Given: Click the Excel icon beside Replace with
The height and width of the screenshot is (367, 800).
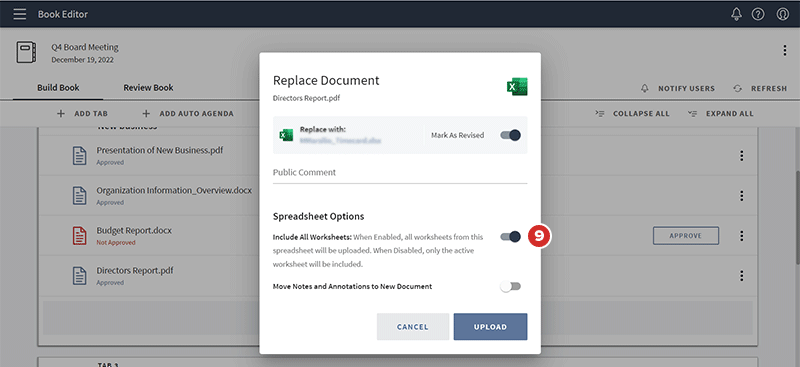Looking at the screenshot, I should click(x=286, y=135).
